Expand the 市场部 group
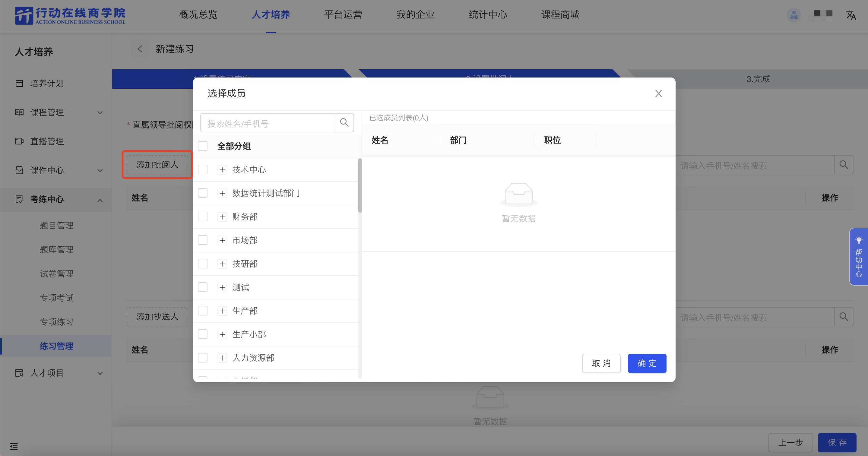 point(222,241)
